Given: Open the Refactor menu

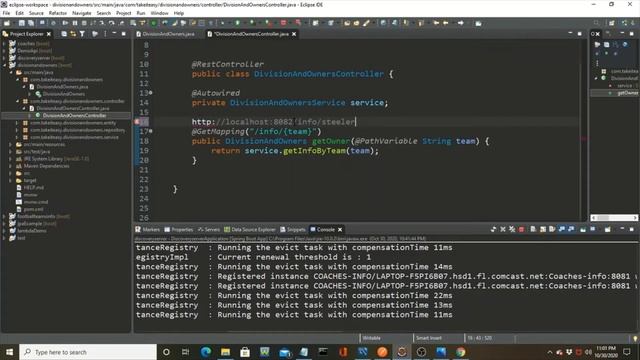Looking at the screenshot, I should 58,13.
